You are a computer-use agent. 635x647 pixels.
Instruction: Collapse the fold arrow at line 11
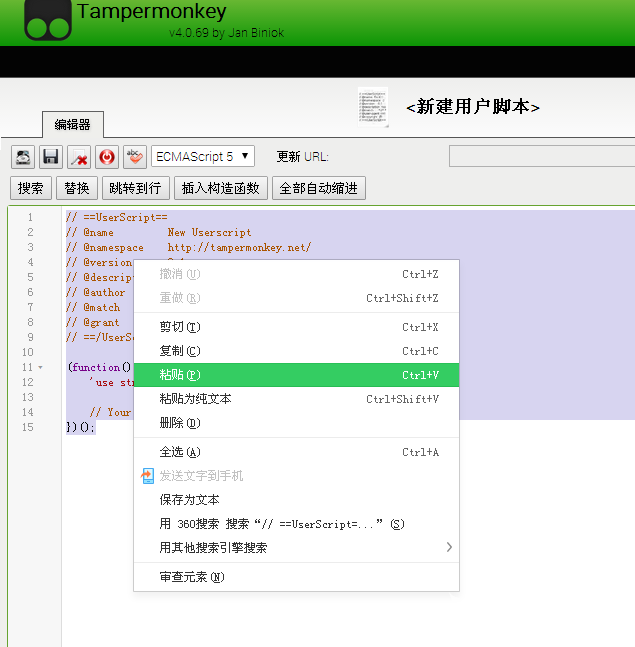pos(40,367)
